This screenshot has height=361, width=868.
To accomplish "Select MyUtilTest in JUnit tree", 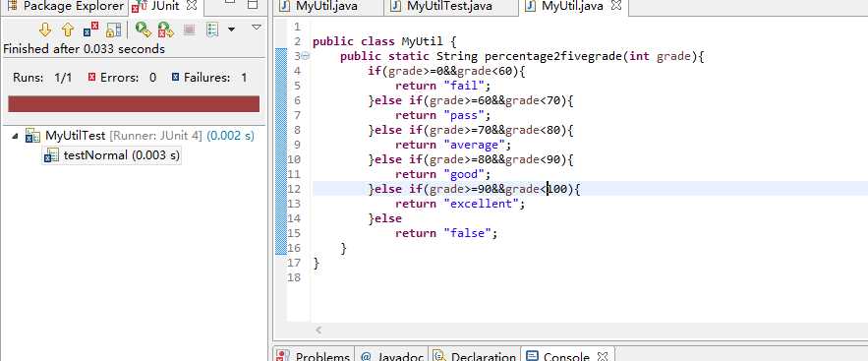I will click(x=76, y=136).
